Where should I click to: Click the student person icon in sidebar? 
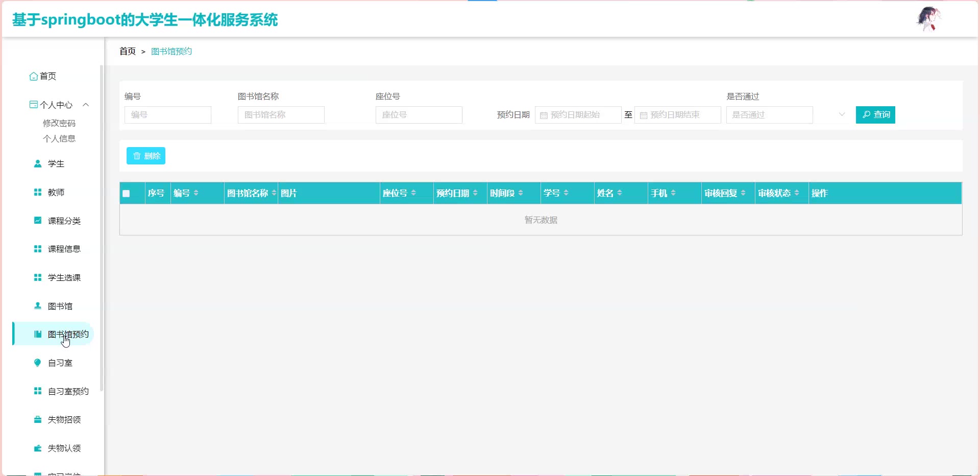pos(37,164)
